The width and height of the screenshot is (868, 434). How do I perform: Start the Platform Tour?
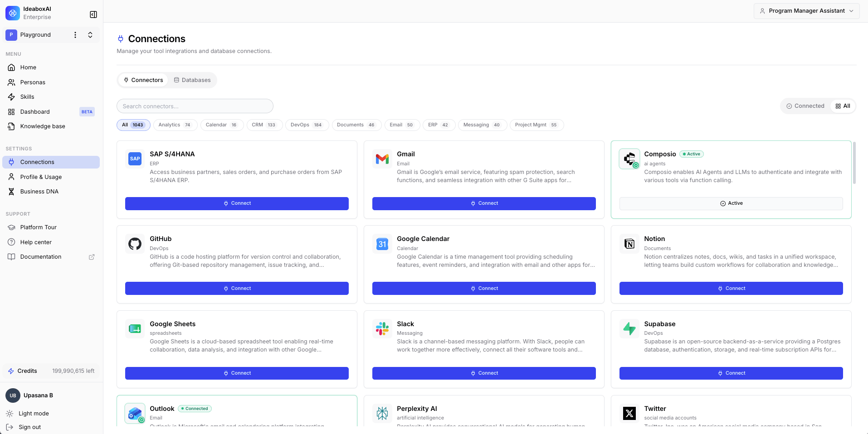coord(51,227)
